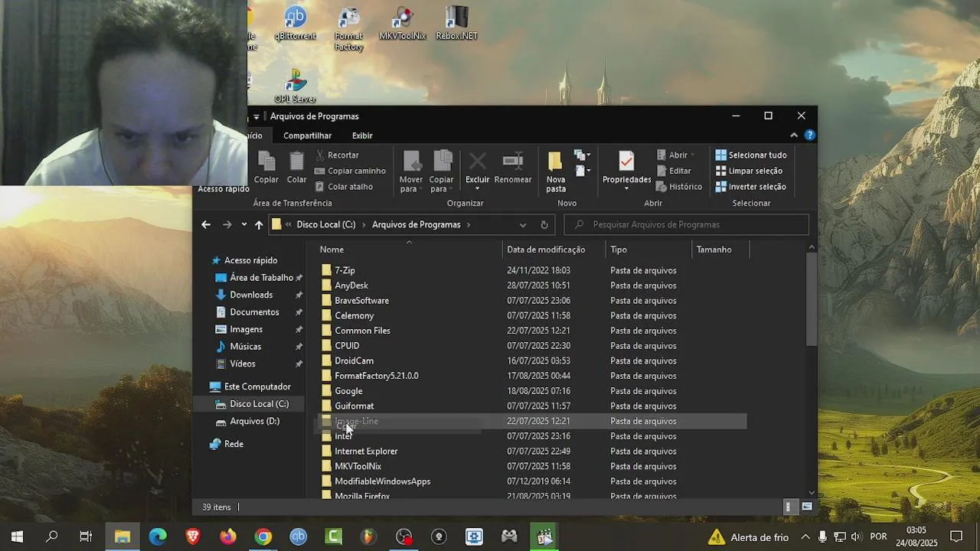The image size is (980, 551).
Task: Switch to details view layout toggle
Action: click(x=789, y=507)
